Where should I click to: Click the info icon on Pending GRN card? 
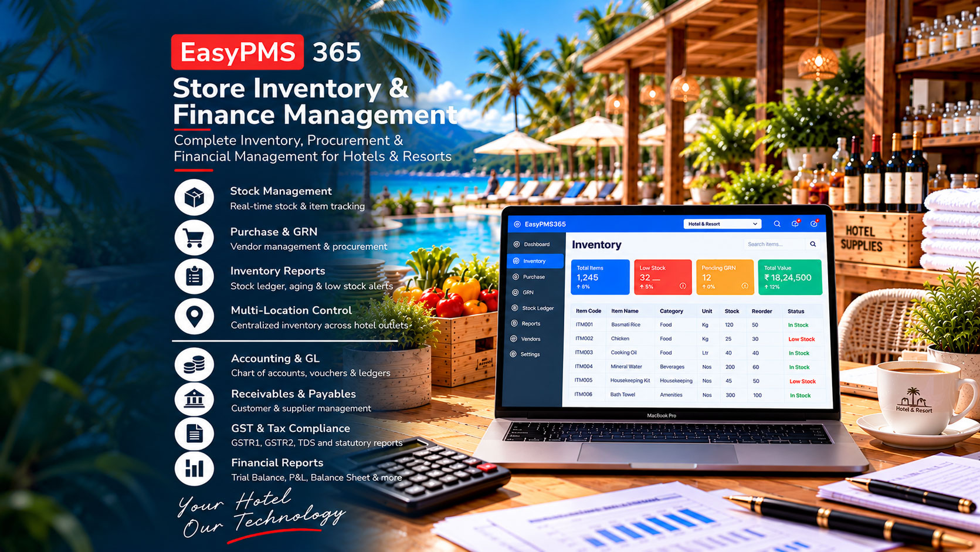tap(745, 286)
